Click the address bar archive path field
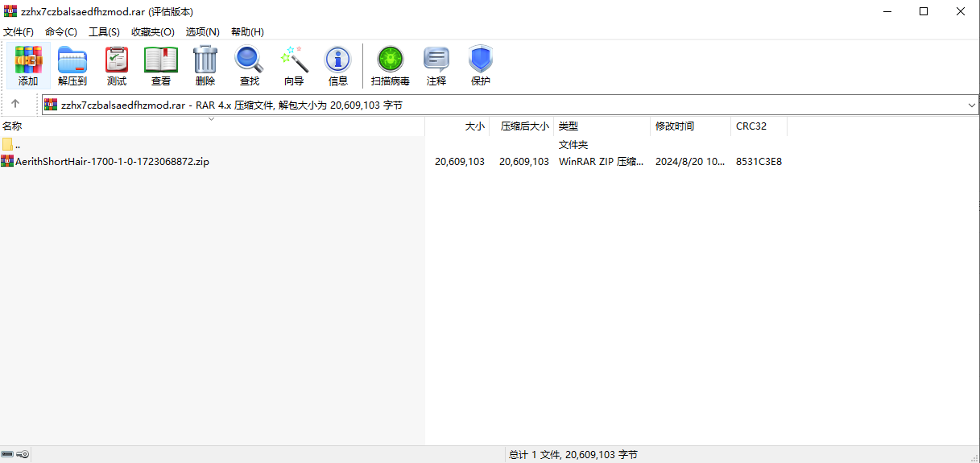 pos(510,105)
